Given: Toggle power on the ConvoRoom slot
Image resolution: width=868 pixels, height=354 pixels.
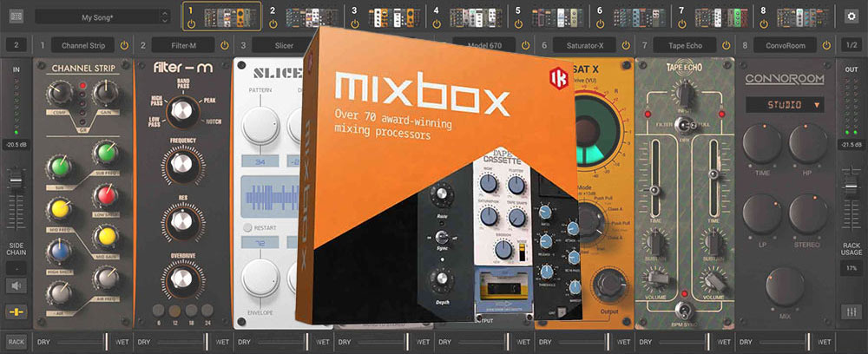Looking at the screenshot, I should click(x=828, y=44).
